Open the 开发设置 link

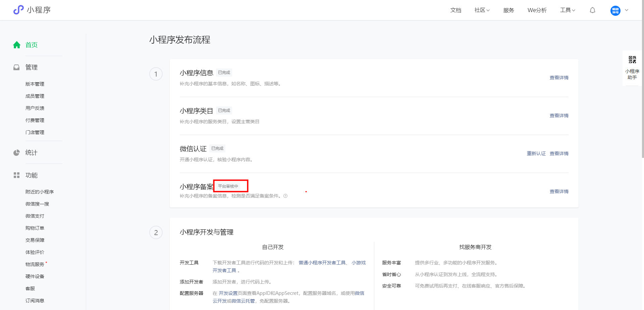click(228, 293)
